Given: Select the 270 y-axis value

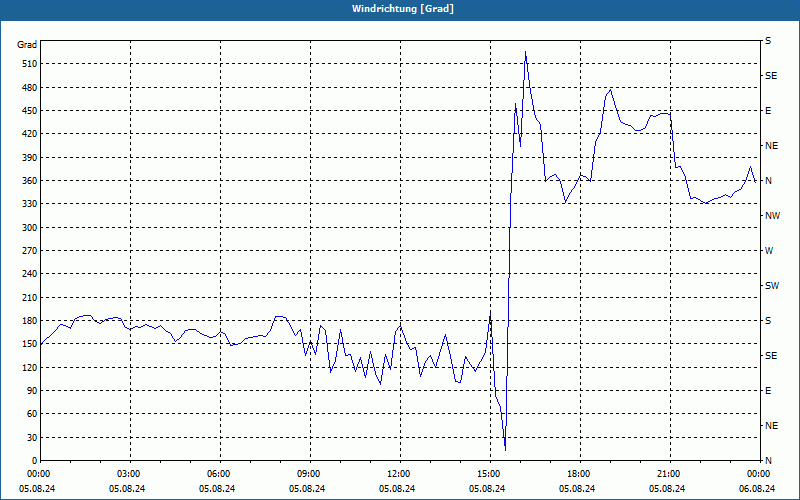Looking at the screenshot, I should (x=29, y=251).
